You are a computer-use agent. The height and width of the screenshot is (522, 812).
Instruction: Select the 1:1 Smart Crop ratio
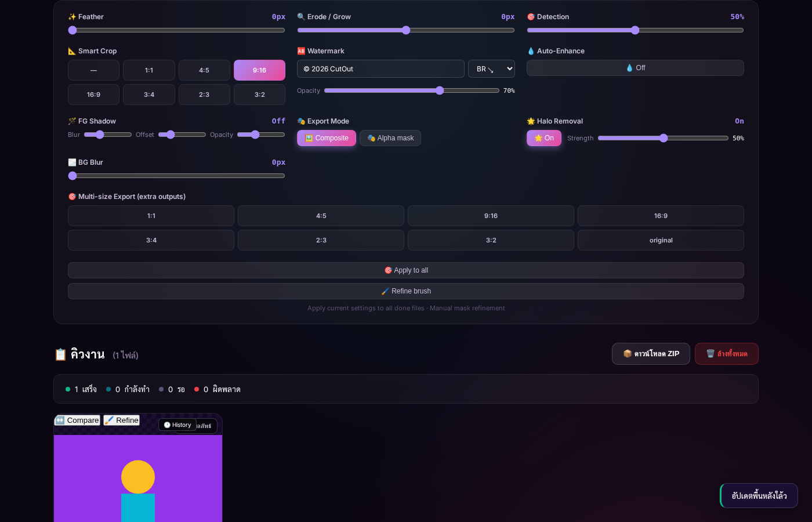149,70
